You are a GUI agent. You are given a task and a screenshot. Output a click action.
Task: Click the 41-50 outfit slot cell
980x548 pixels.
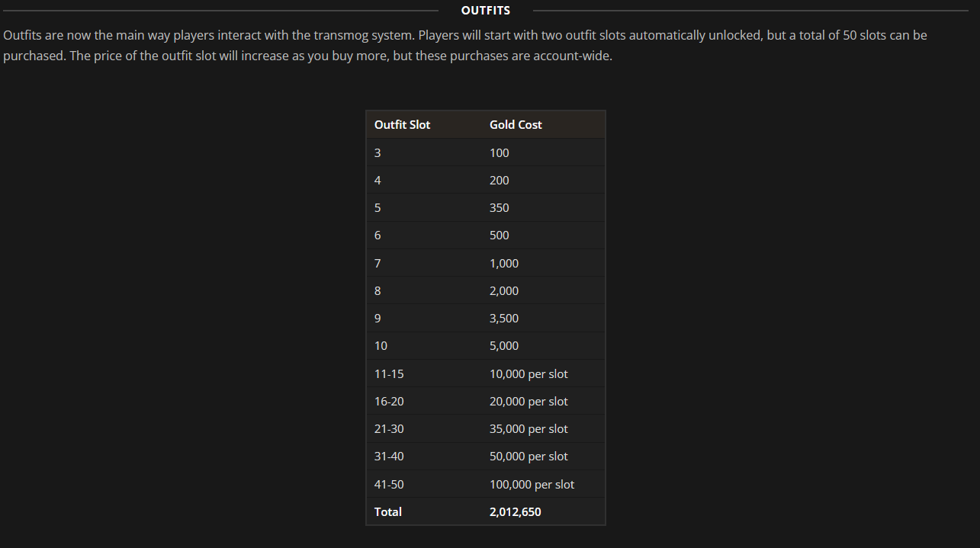coord(389,485)
